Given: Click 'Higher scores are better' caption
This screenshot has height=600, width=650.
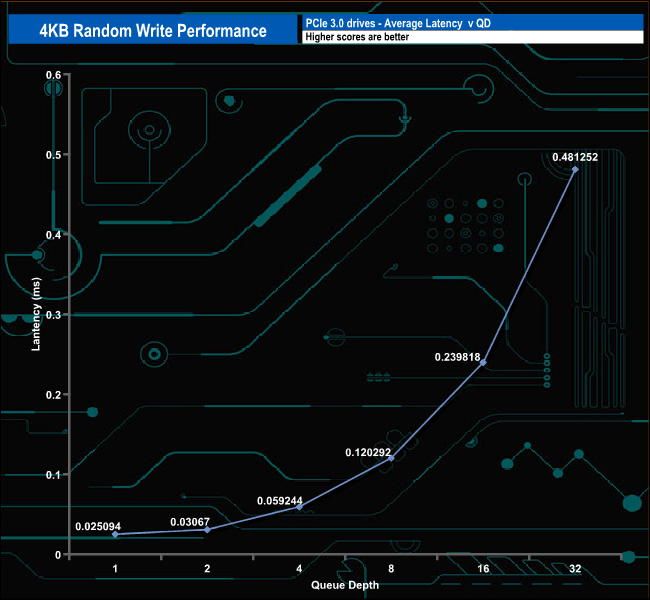Looking at the screenshot, I should [x=357, y=37].
